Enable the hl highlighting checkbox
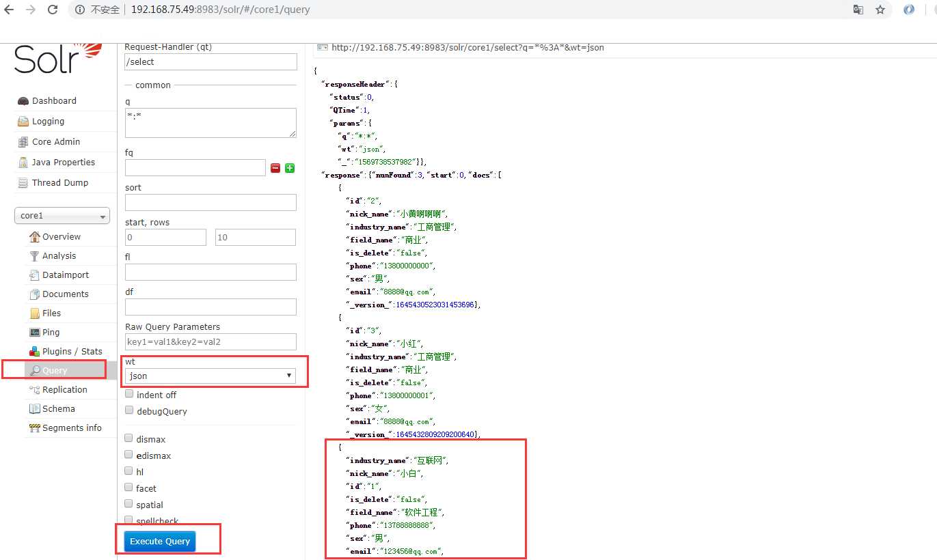 pos(128,471)
